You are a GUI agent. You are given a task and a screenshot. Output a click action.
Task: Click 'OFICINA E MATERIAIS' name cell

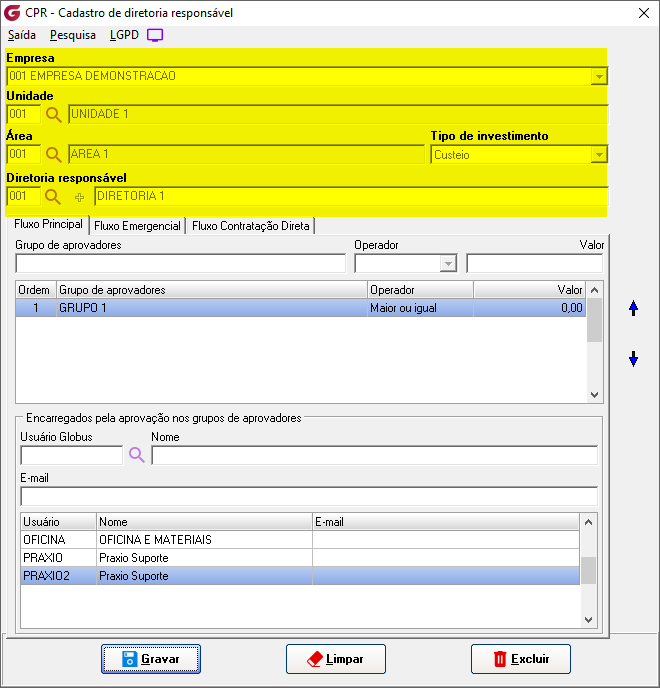[x=204, y=540]
